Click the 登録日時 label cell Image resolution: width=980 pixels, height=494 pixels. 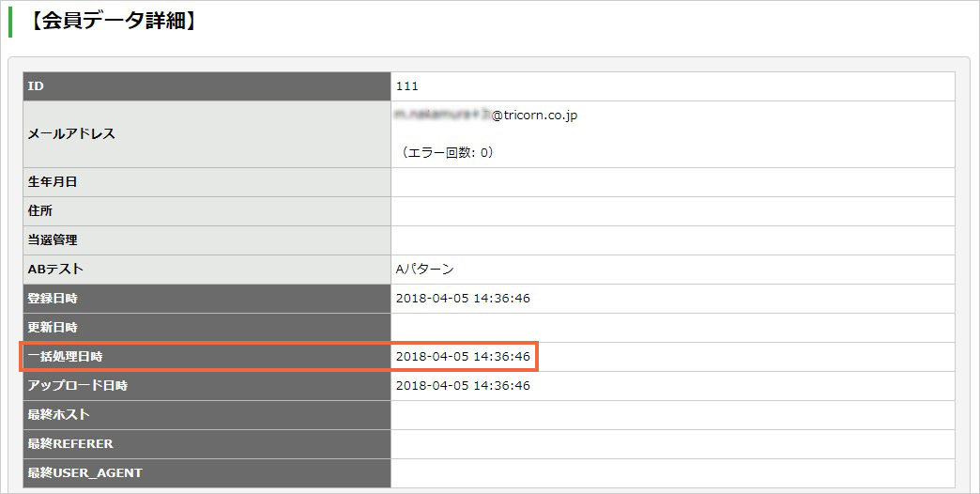coord(207,299)
